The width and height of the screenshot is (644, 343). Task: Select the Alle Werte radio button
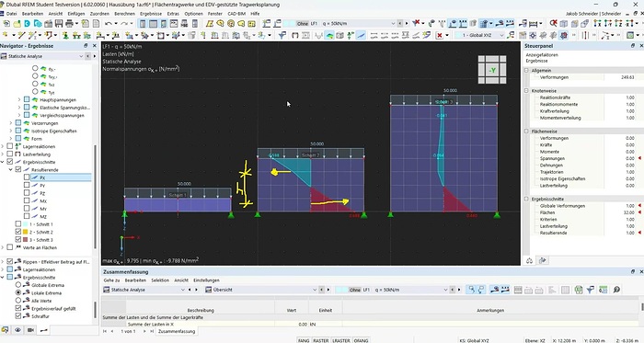[18, 301]
